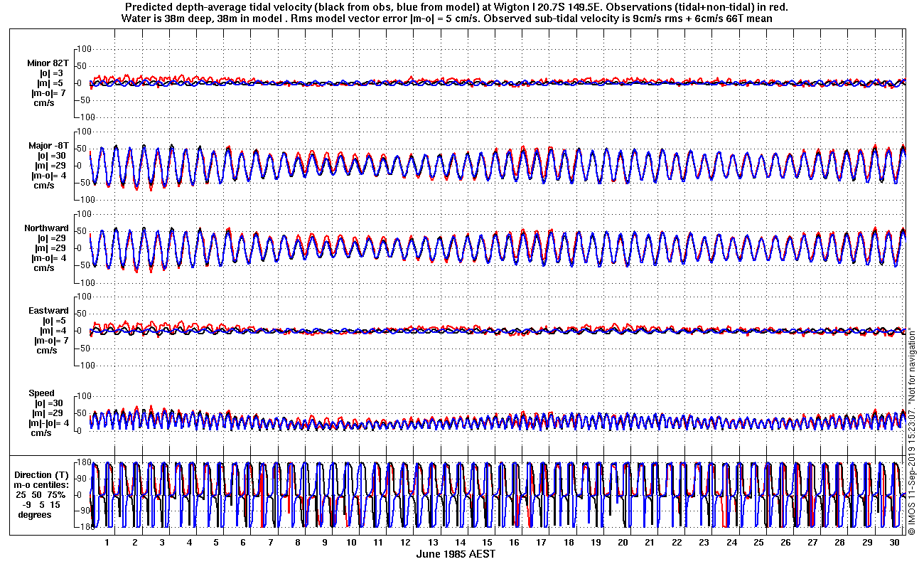Click day '19' on the date axis

pyautogui.click(x=596, y=543)
